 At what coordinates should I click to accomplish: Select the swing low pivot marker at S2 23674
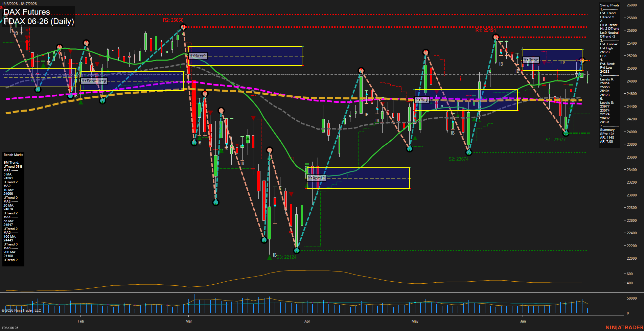[469, 152]
